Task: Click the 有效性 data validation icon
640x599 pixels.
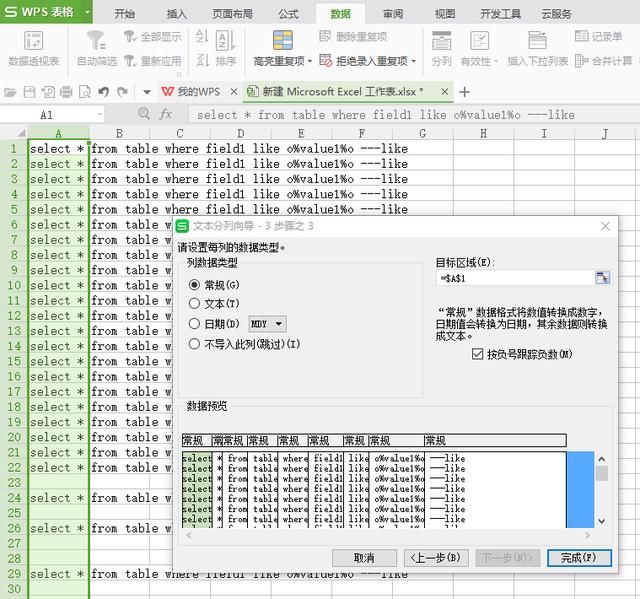Action: click(479, 41)
